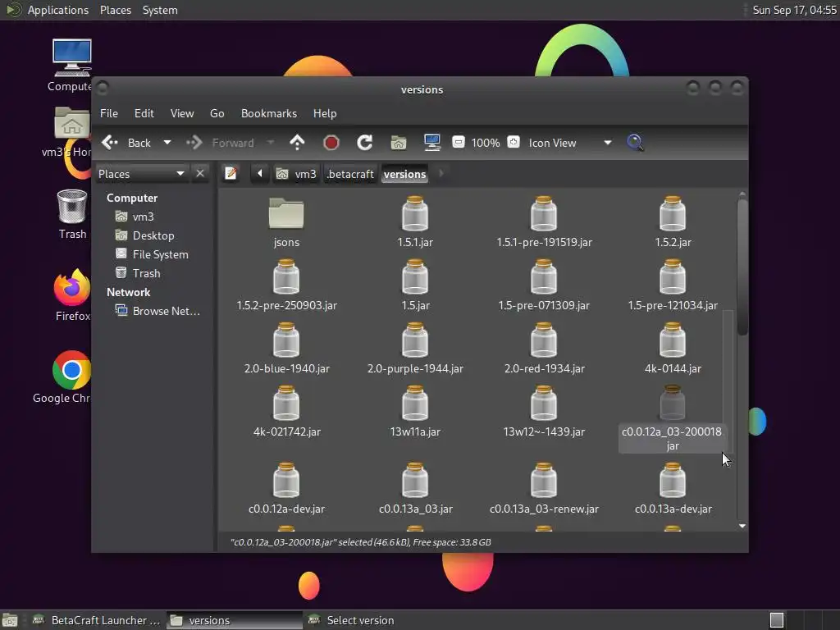This screenshot has height=630, width=840.
Task: Click Show Desktop panel button
Action: pos(10,620)
